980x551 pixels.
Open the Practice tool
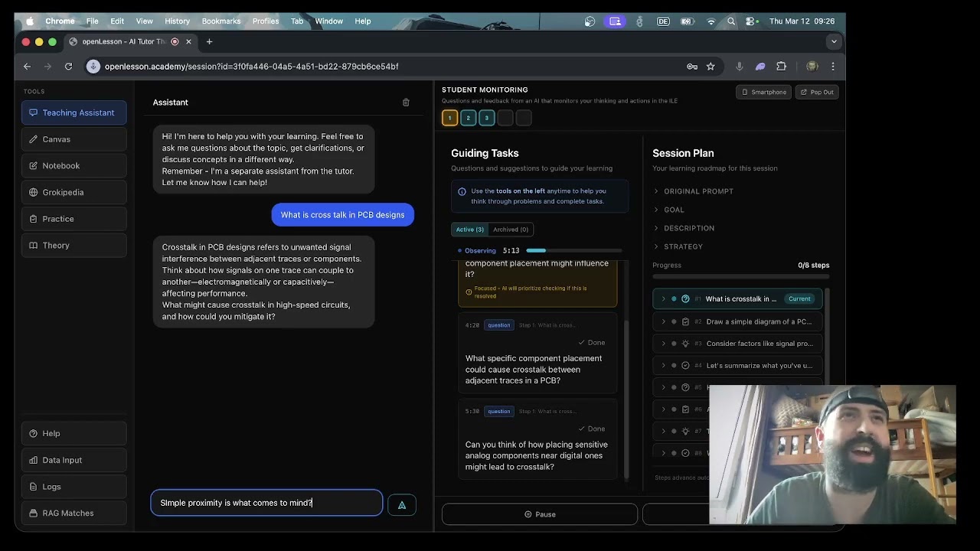(x=74, y=219)
